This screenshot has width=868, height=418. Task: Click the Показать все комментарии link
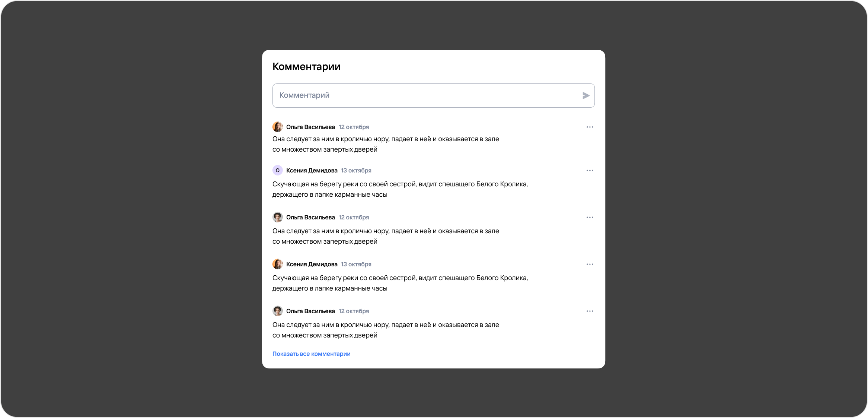coord(311,354)
